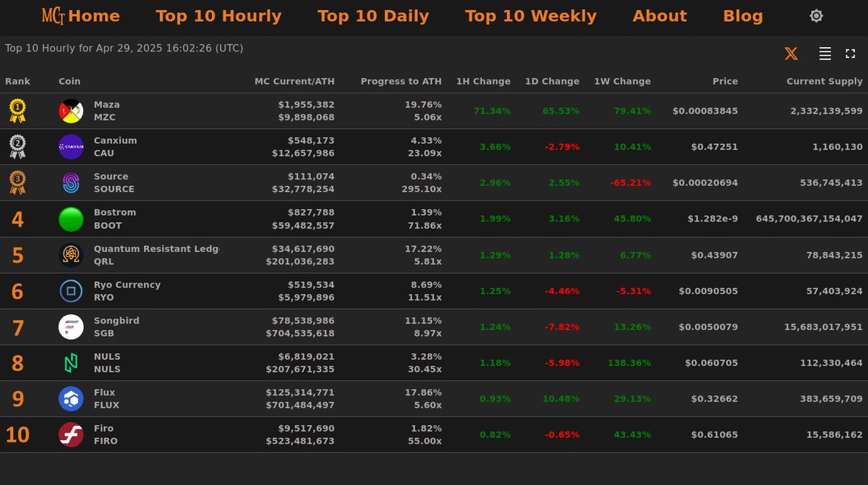868x485 pixels.
Task: Click the Quantum Resistant Ledger logo
Action: (71, 255)
